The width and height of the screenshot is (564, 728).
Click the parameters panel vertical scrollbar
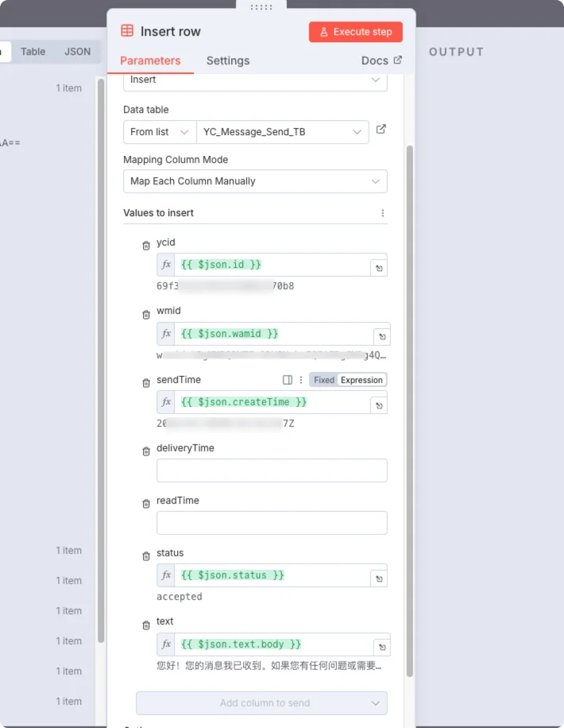(x=409, y=411)
